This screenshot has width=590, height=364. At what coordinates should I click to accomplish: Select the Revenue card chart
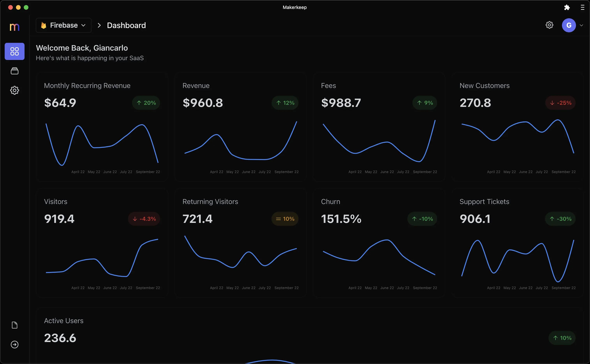pos(240,141)
